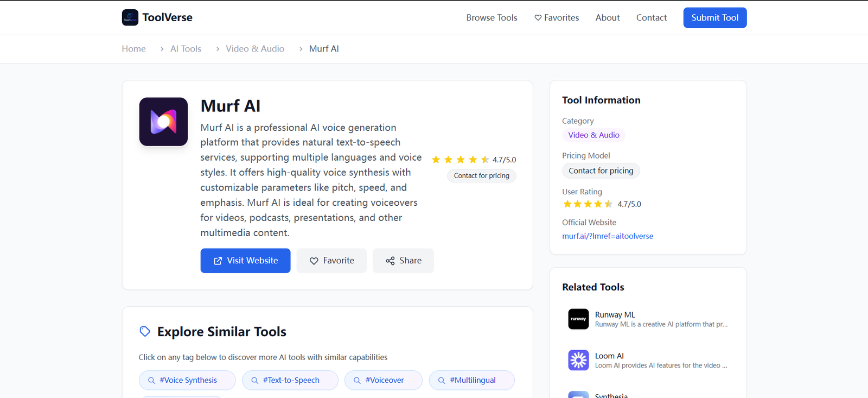The image size is (868, 398).
Task: Open the Contact page
Action: 651,18
